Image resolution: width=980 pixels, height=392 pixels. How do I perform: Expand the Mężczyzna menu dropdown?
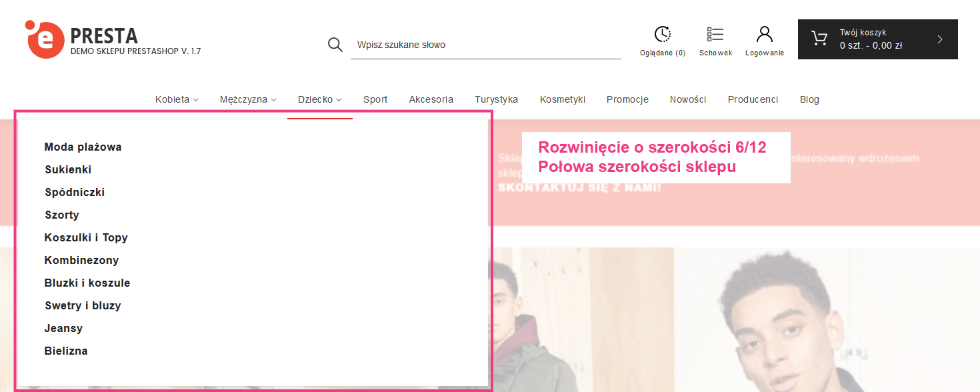point(247,99)
